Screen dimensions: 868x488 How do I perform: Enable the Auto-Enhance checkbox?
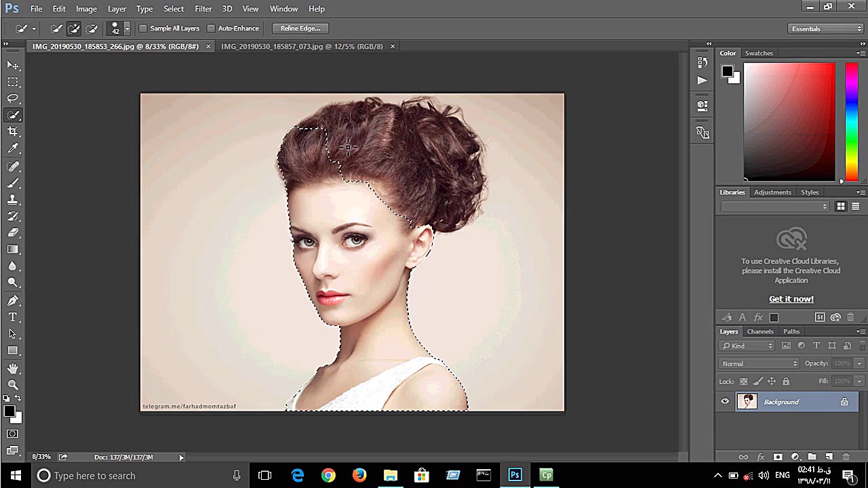[x=211, y=28]
